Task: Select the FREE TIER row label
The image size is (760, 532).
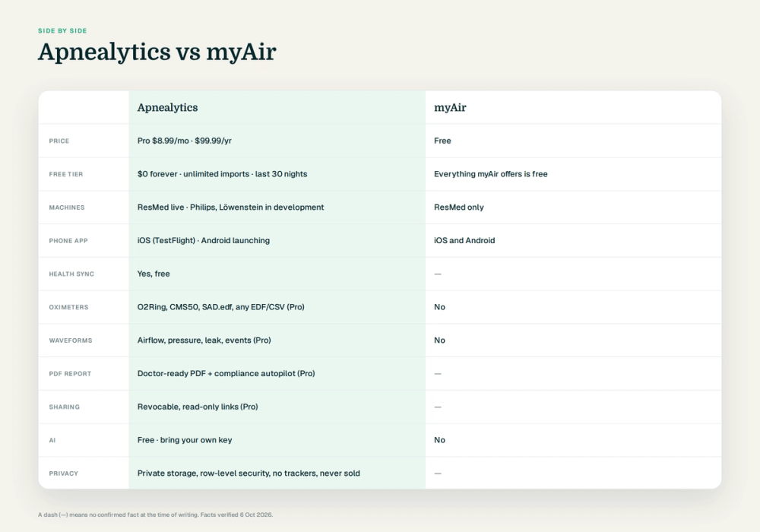Action: point(66,175)
